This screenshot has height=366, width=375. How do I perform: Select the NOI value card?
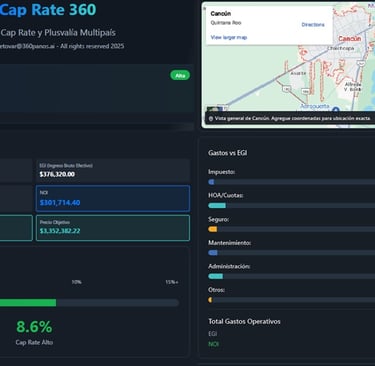113,199
